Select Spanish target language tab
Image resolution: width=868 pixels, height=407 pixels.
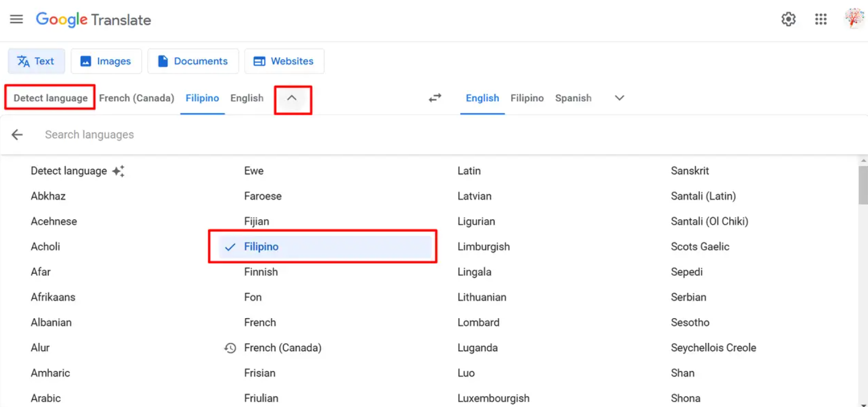tap(573, 98)
